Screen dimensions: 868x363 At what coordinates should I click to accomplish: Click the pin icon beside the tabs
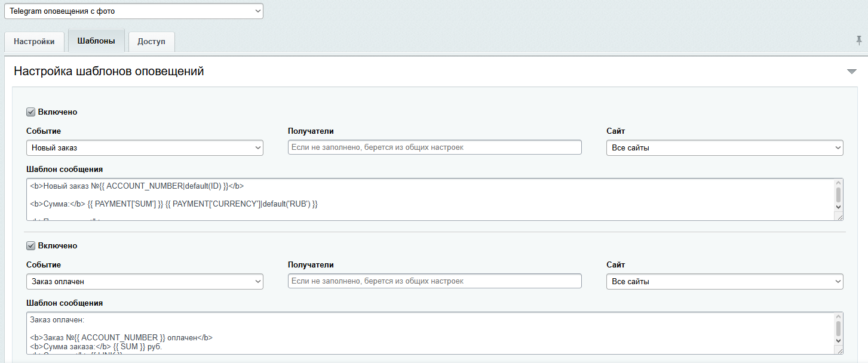[859, 41]
